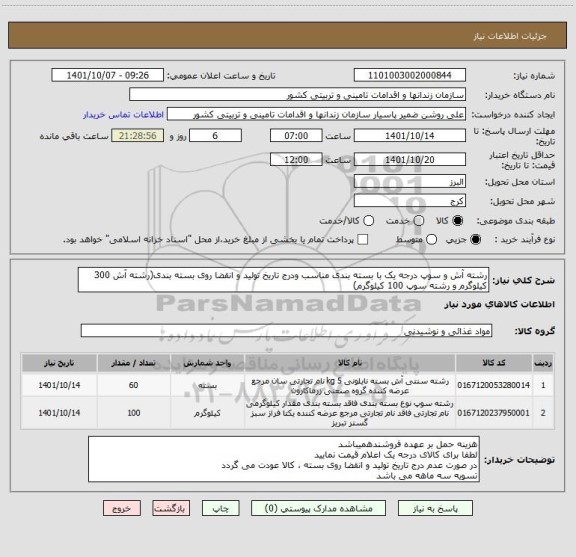Choose the جزیی purchase type radio
This screenshot has height=557, width=576.
pyautogui.click(x=476, y=240)
